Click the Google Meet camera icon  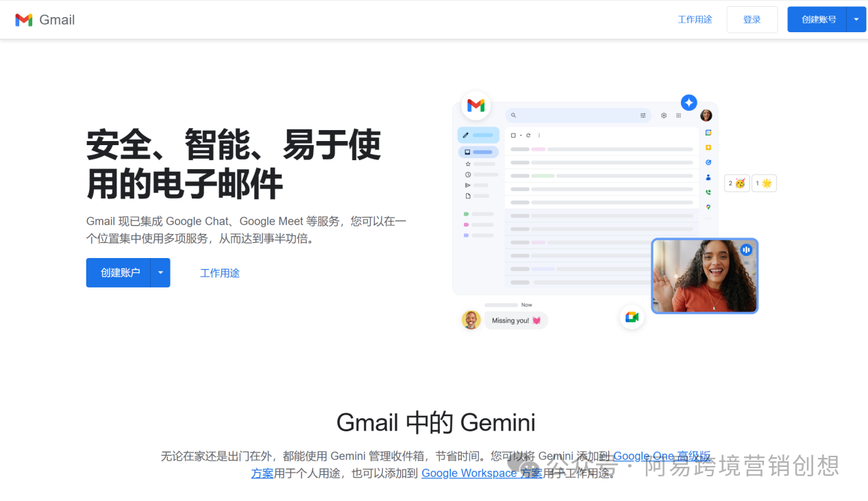632,317
